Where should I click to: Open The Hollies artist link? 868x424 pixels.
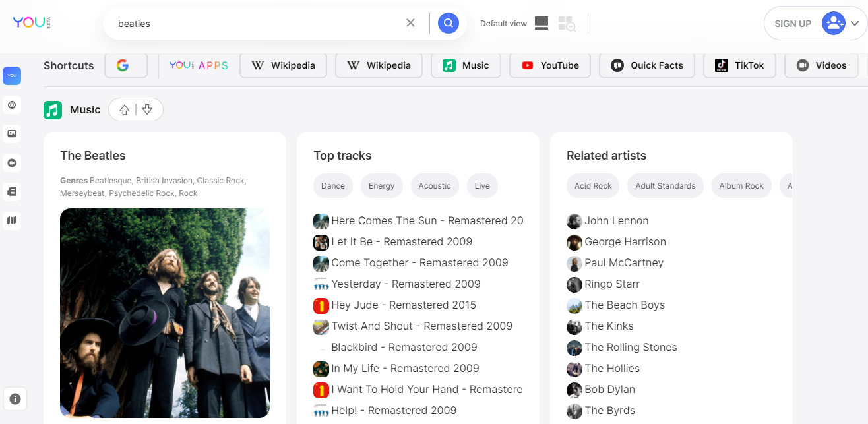tap(612, 369)
